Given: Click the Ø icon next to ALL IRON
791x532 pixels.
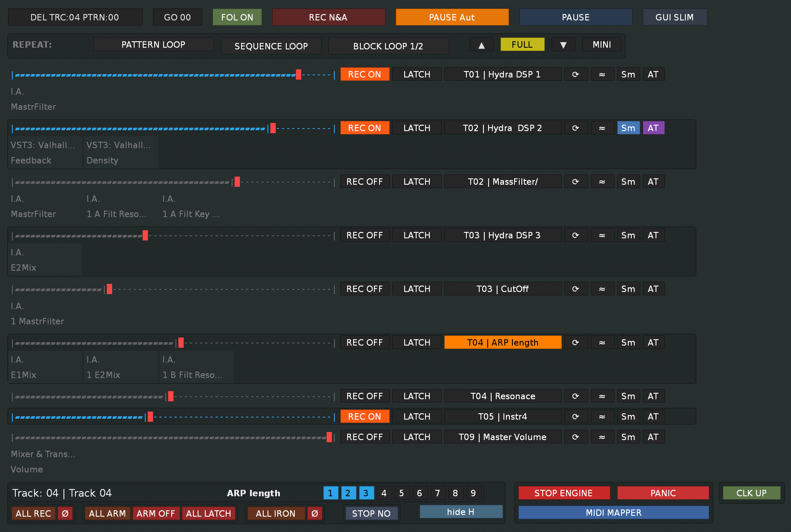Looking at the screenshot, I should [x=315, y=514].
